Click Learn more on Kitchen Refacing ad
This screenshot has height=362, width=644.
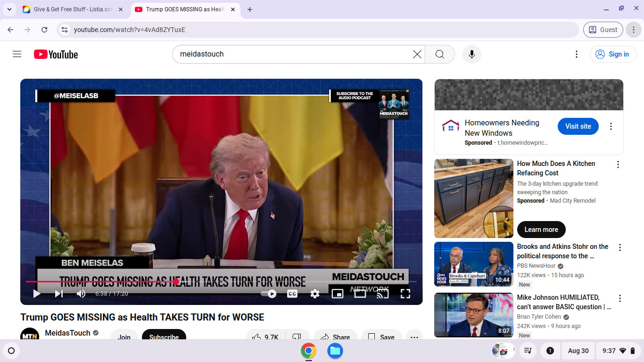point(541,230)
